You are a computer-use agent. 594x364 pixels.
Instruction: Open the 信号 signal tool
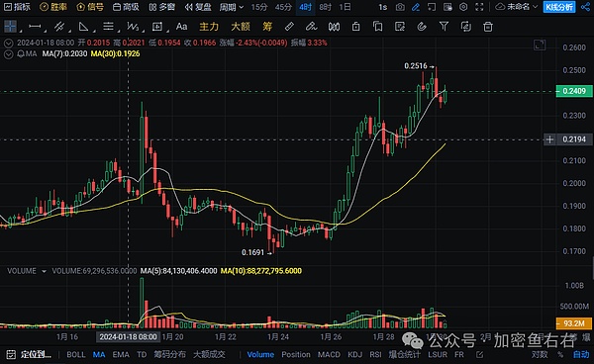[90, 7]
